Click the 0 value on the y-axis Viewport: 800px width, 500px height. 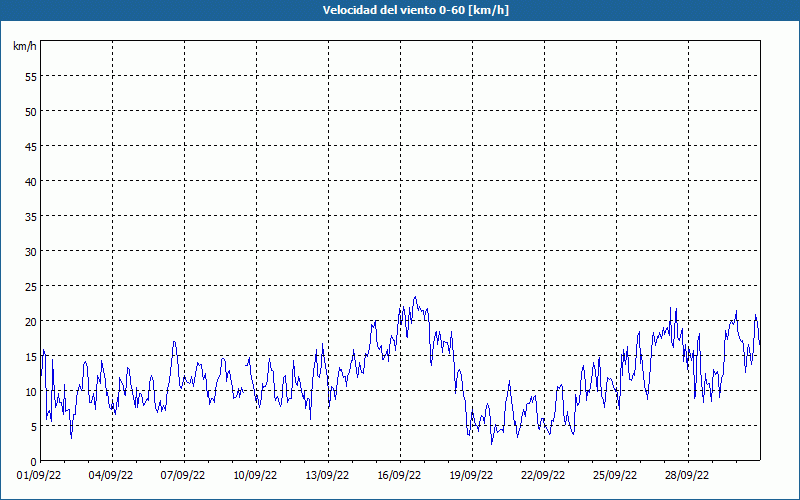[x=34, y=462]
